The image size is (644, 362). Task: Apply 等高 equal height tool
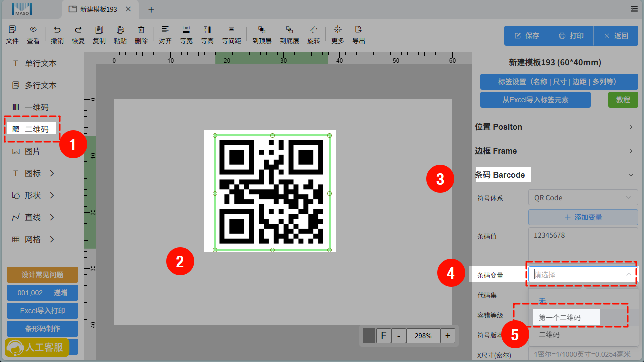(207, 35)
